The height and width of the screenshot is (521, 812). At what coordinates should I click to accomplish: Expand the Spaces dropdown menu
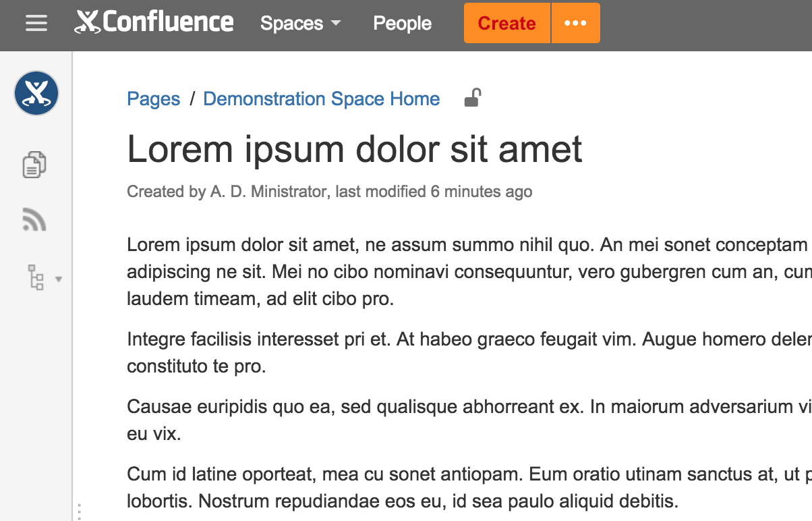tap(300, 24)
